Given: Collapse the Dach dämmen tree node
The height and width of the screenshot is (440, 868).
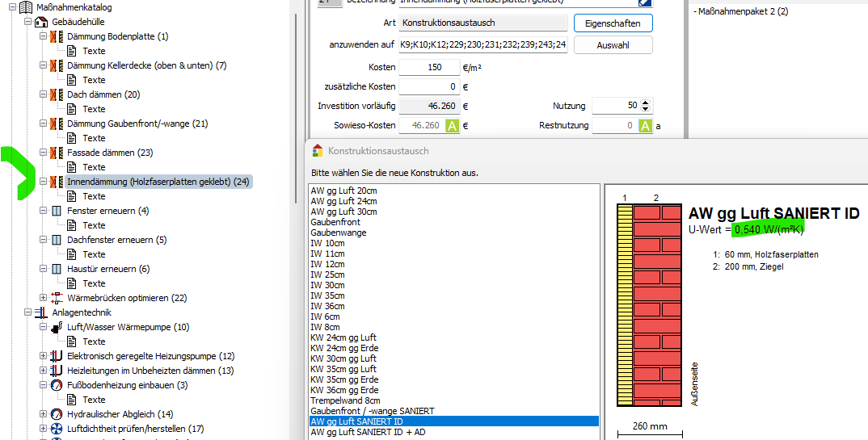Looking at the screenshot, I should pos(43,94).
